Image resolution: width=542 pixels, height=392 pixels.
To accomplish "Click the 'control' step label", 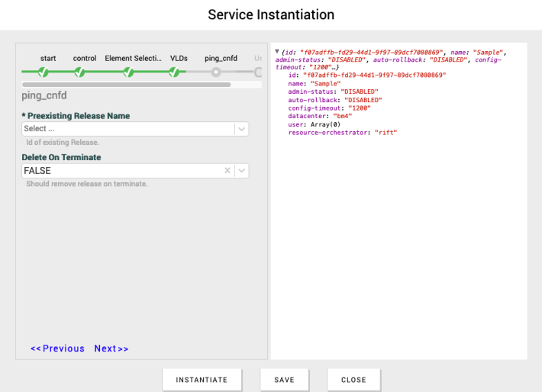I will (85, 59).
